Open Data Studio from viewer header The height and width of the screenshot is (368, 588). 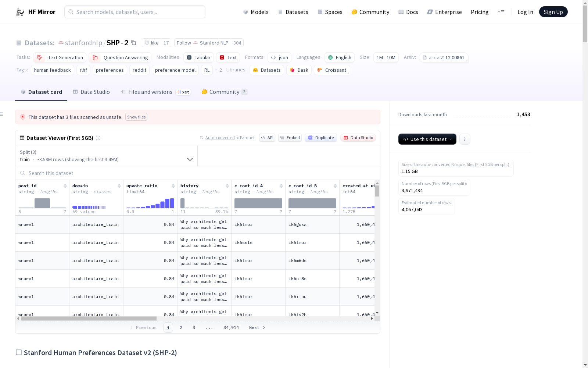pyautogui.click(x=358, y=138)
